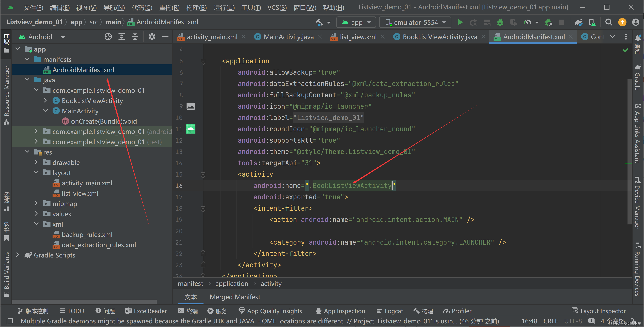Click the image gutter icon on line 9
644x327 pixels.
coord(190,106)
